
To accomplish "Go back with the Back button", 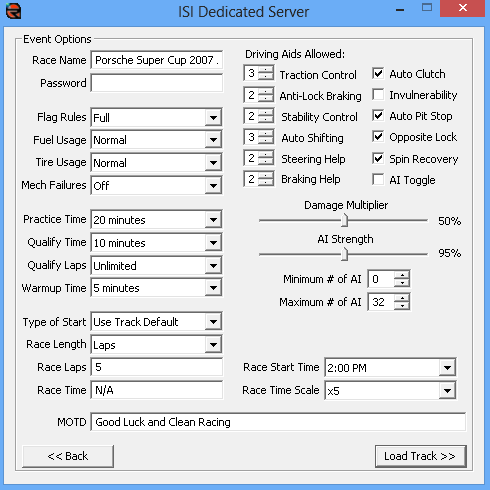I will (68, 456).
